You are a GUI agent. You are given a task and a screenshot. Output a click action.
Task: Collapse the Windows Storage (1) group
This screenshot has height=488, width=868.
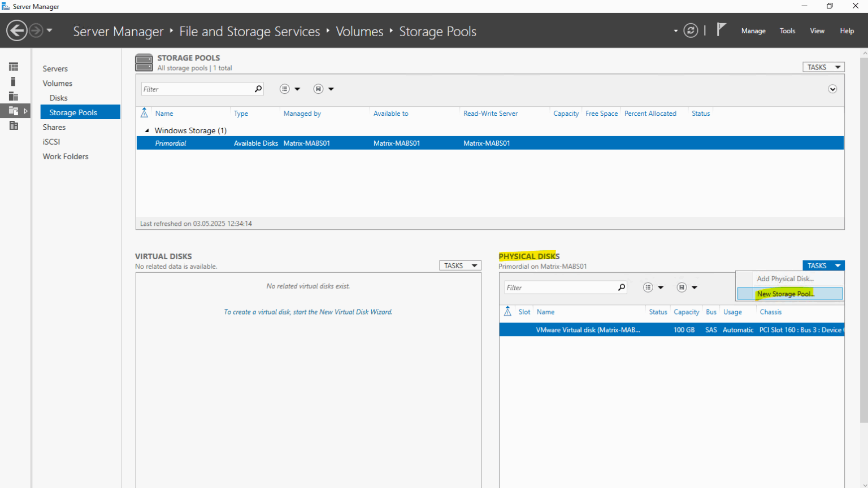pyautogui.click(x=147, y=130)
